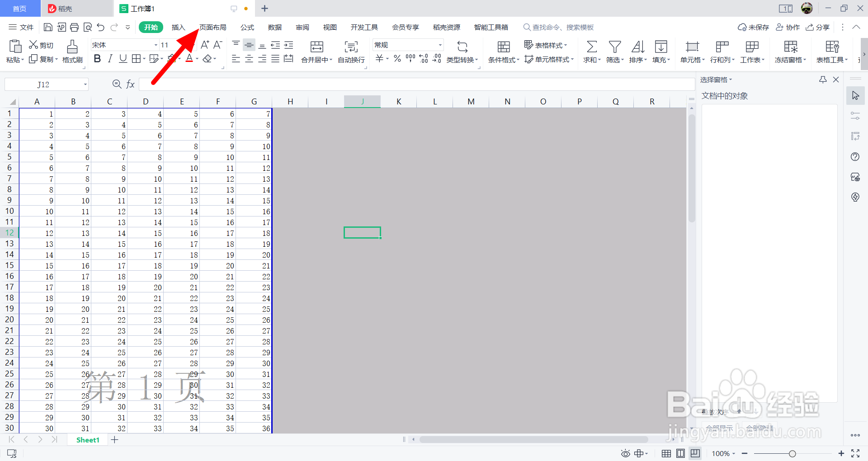Apply thousands separator format

pos(410,59)
